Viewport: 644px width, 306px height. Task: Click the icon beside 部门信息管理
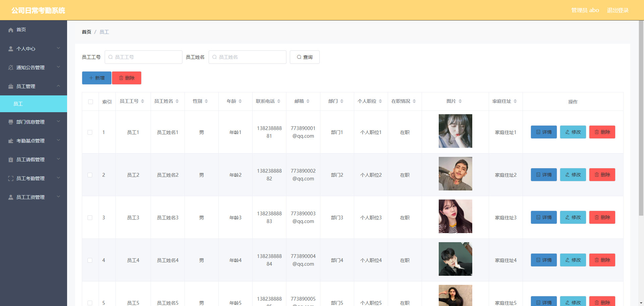(x=11, y=122)
